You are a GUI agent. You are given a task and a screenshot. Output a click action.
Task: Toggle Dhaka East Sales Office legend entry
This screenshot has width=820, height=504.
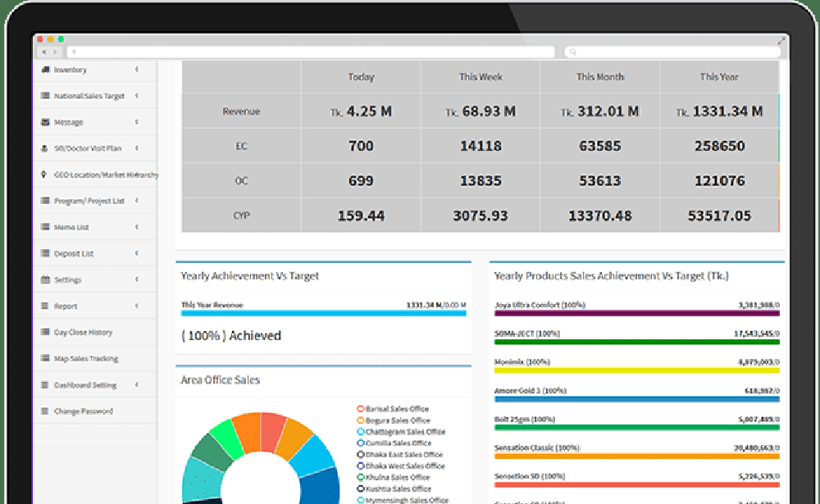point(399,455)
